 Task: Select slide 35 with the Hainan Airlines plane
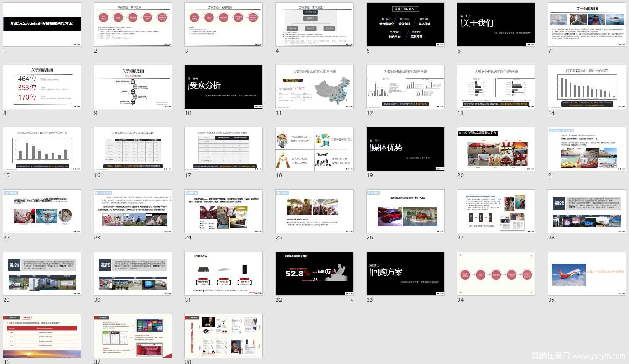click(x=587, y=274)
